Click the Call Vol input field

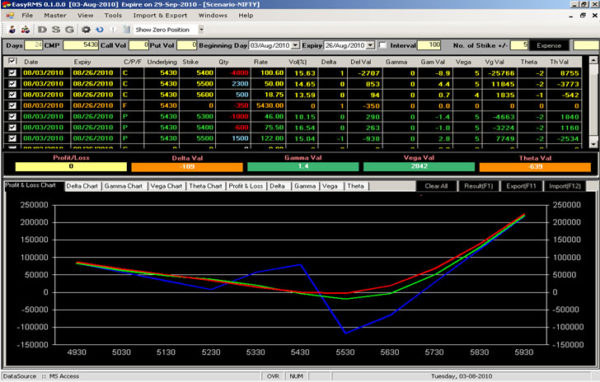(139, 45)
